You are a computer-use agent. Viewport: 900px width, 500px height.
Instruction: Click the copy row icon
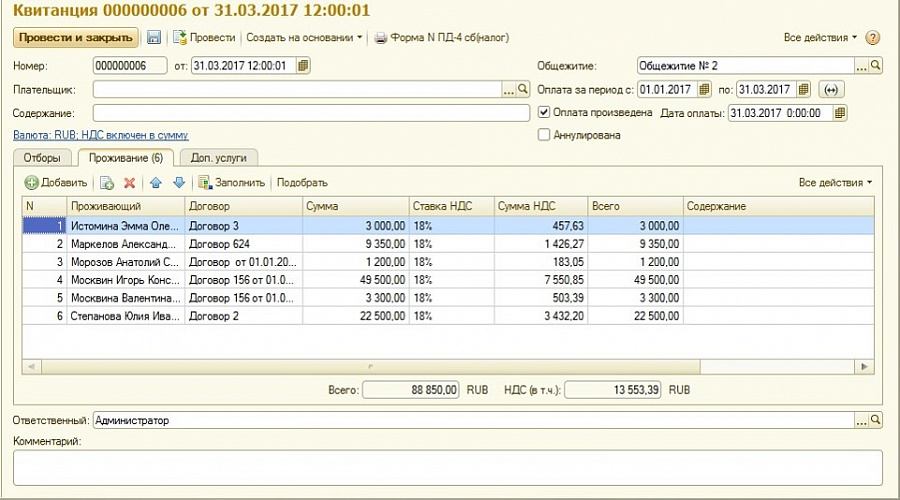[x=106, y=183]
